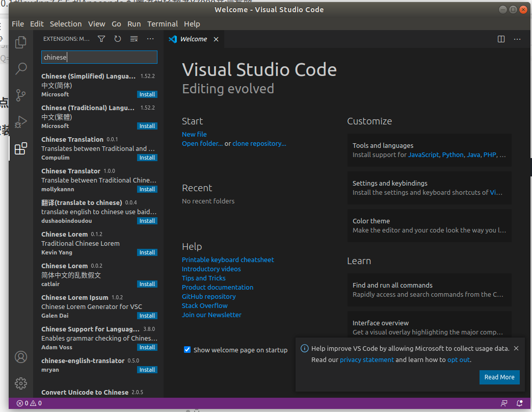Image resolution: width=532 pixels, height=412 pixels.
Task: Click the Extensions icon in activity bar
Action: [x=21, y=148]
